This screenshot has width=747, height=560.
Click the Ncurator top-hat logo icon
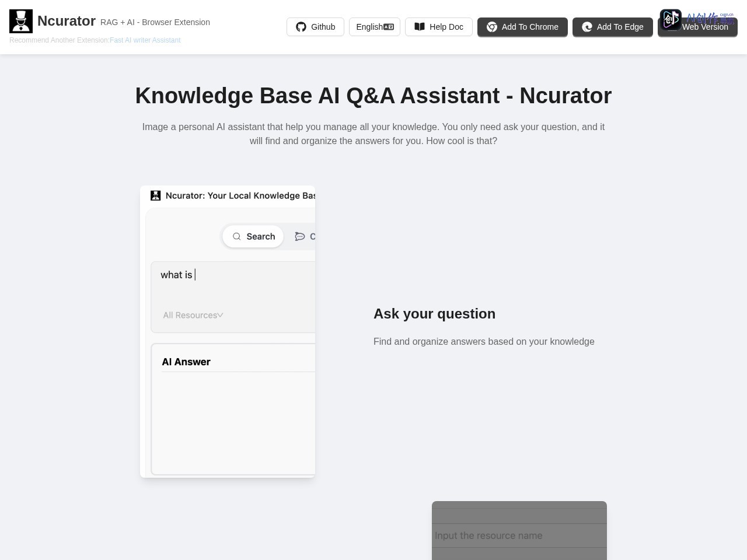(x=21, y=21)
